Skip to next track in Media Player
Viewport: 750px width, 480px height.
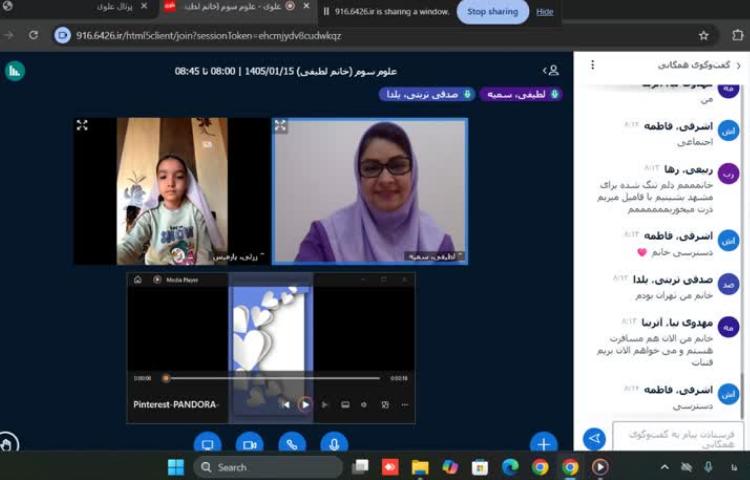(325, 404)
